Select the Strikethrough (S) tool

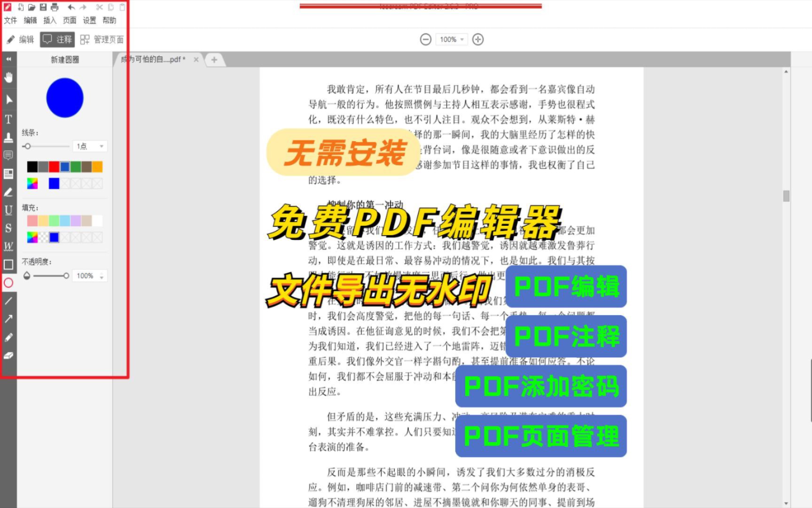pyautogui.click(x=8, y=228)
